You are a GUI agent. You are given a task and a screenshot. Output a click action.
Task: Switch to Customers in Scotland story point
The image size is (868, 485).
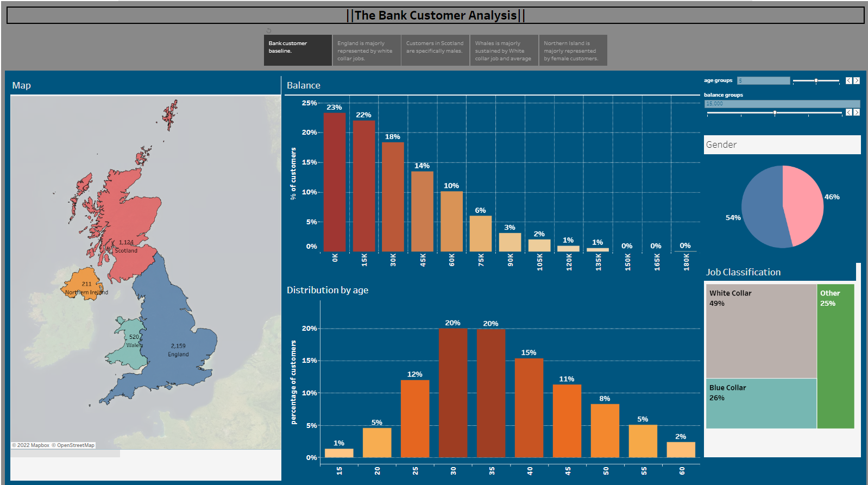436,50
